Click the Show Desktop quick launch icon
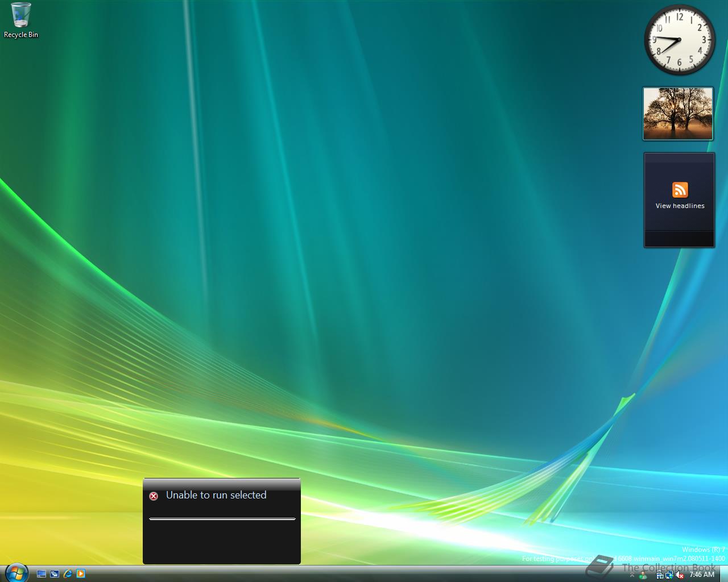728x582 pixels. coord(42,574)
